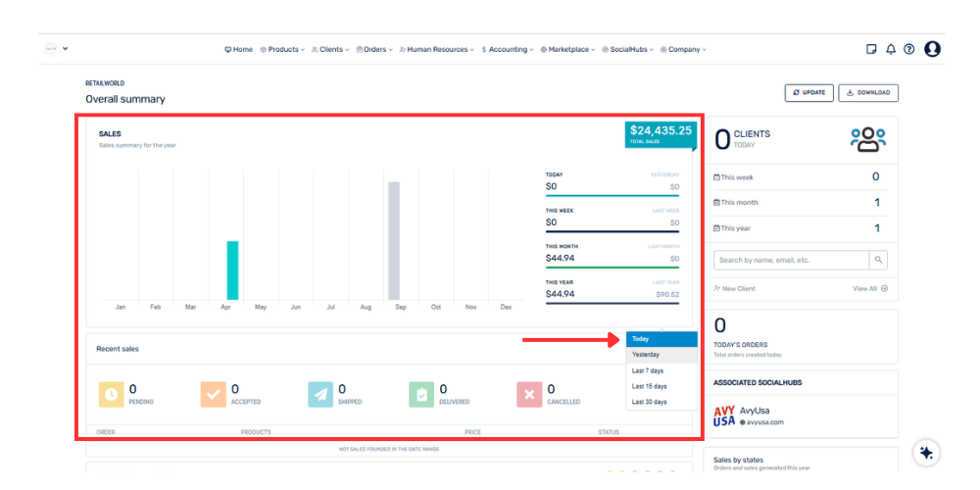The width and height of the screenshot is (980, 490).
Task: Click the Download button
Action: (867, 93)
